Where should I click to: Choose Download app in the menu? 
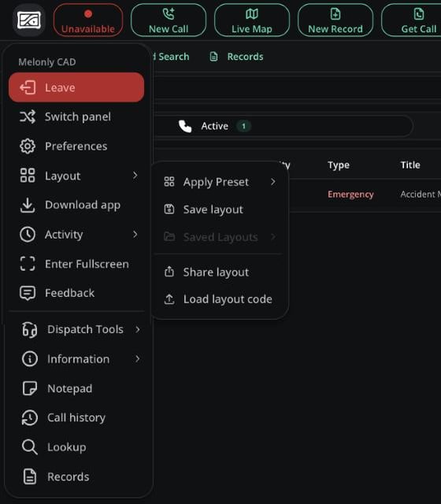tap(76, 205)
